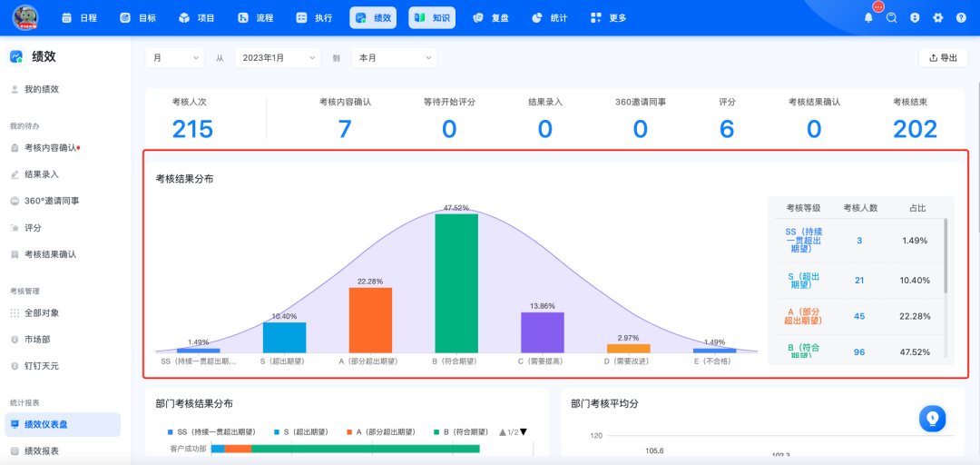Image resolution: width=980 pixels, height=465 pixels.
Task: Click the grade table vertical scrollbar
Action: [x=946, y=256]
